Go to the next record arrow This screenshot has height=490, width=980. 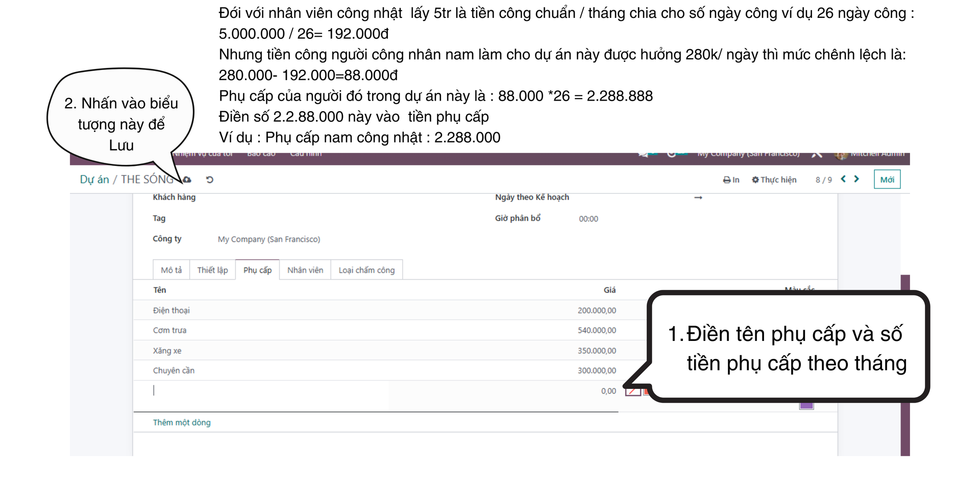(x=856, y=179)
